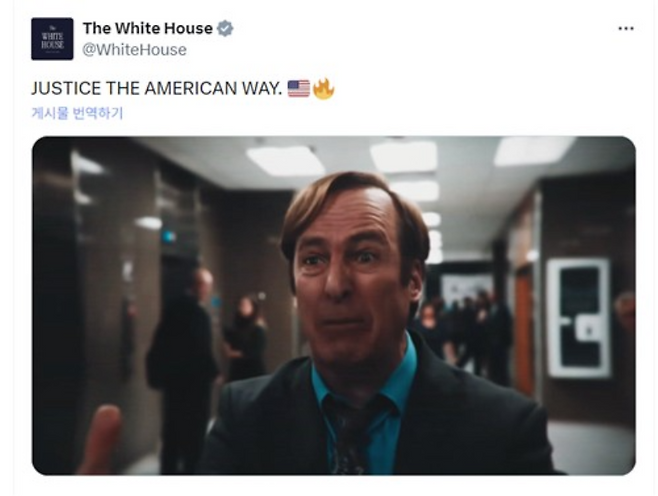Click the framed poster on the right wall
Screen dimensions: 658x496
coord(578,318)
